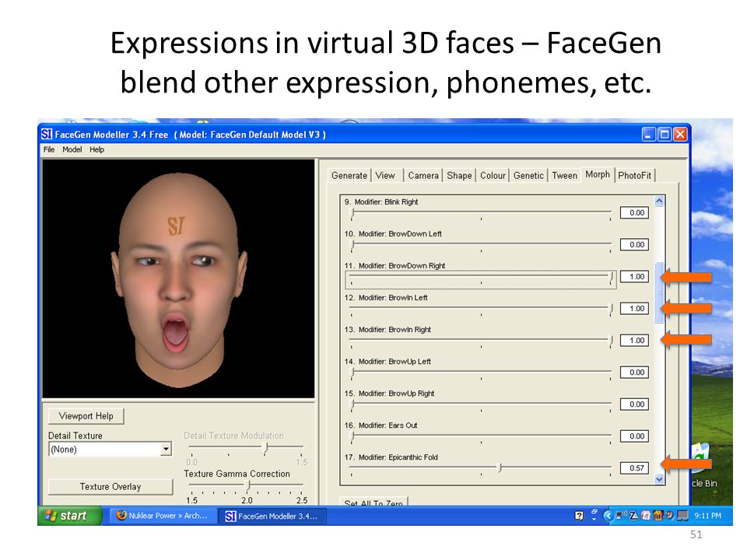Click the FaceGen SI title bar icon

click(46, 135)
